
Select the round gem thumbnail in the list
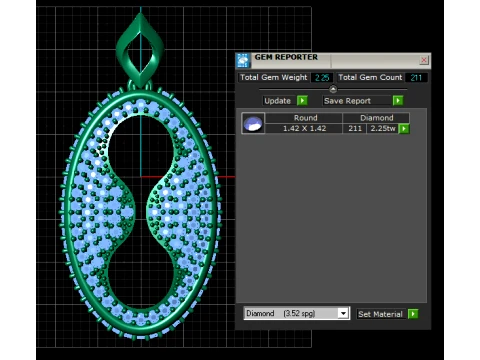coord(253,123)
